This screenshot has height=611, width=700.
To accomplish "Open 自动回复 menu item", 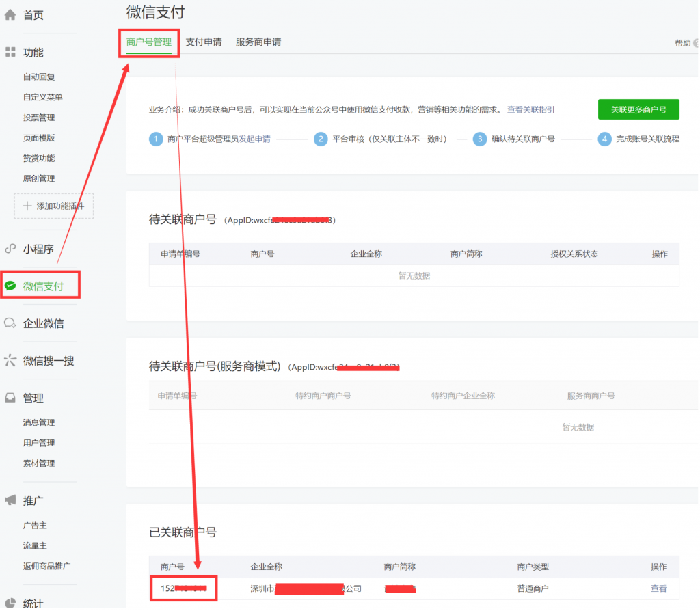I will pyautogui.click(x=39, y=77).
